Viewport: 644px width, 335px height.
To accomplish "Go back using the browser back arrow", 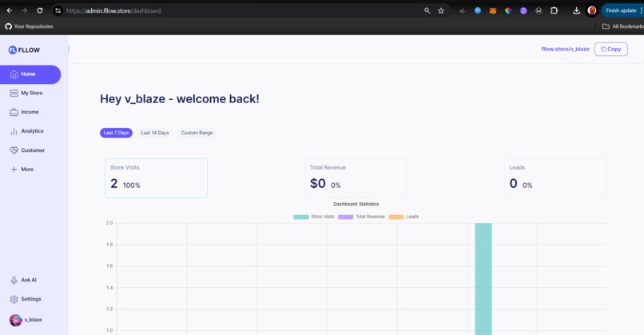I will click(9, 10).
